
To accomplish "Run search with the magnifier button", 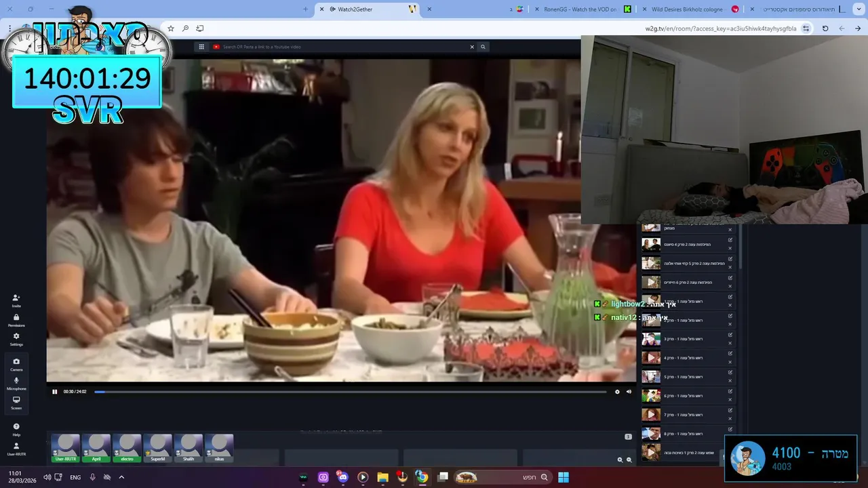I will click(x=483, y=47).
